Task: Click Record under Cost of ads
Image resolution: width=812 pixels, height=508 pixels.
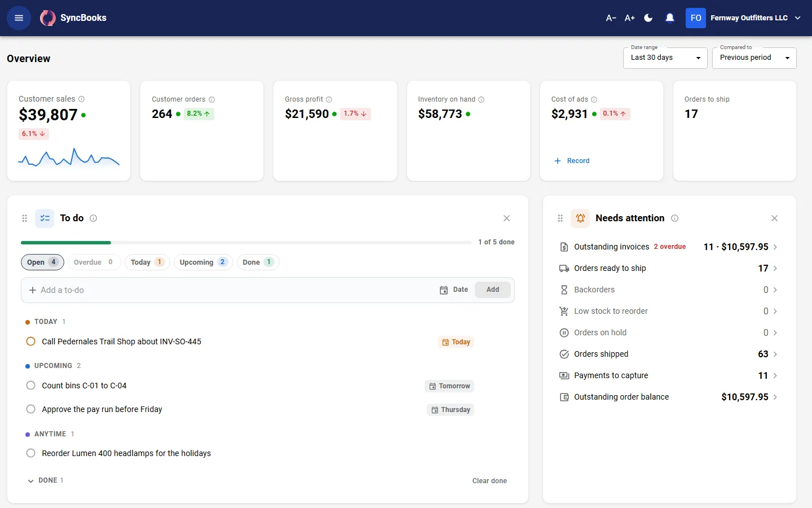Action: coord(572,161)
